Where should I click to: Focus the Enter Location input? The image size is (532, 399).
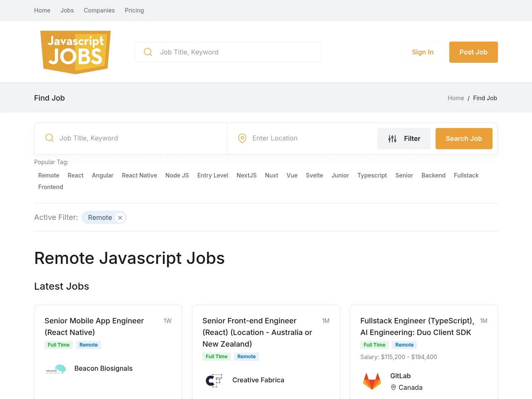(x=302, y=138)
